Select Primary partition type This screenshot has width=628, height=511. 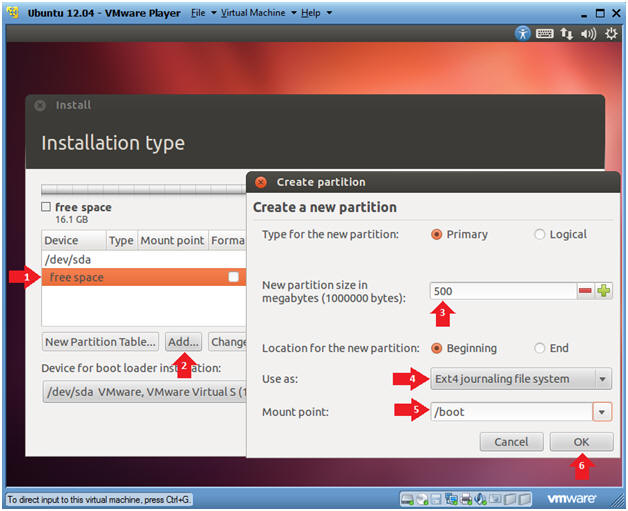[x=436, y=234]
